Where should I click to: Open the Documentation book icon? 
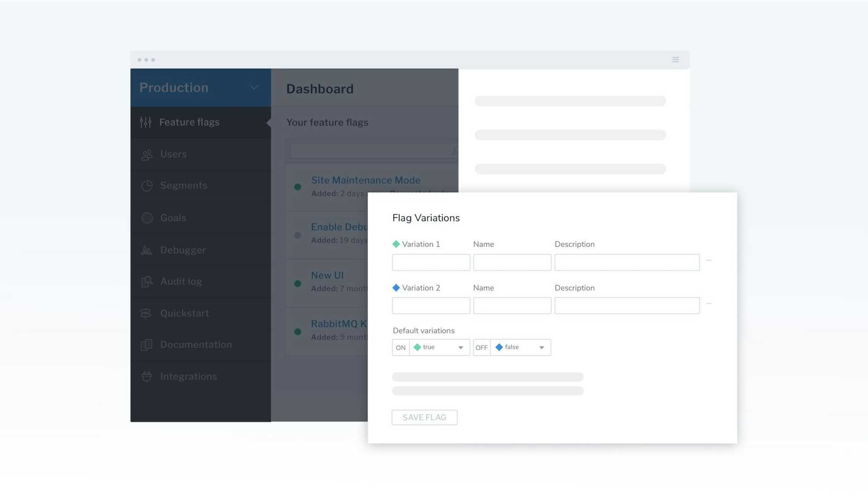146,345
